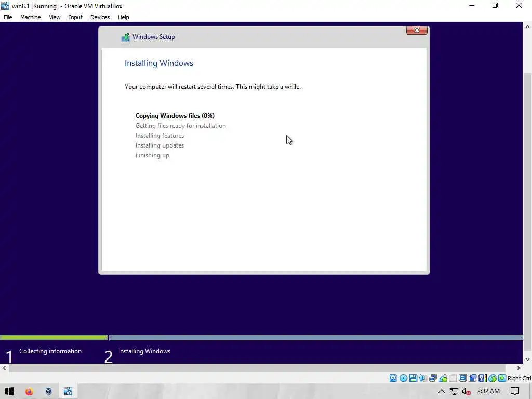Viewport: 532px width, 399px height.
Task: Click the mouse integration globe indicator
Action: (493, 378)
